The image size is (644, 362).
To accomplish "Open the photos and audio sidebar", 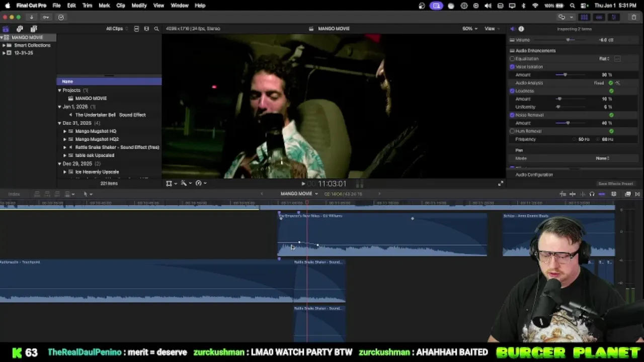I will (20, 29).
